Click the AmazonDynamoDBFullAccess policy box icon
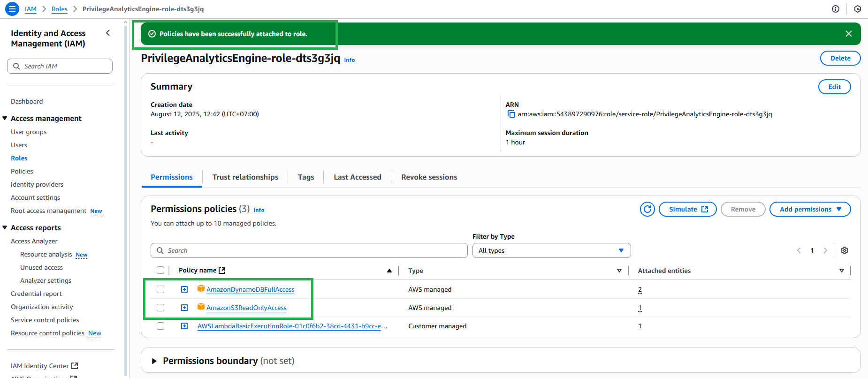The image size is (868, 378). click(201, 288)
